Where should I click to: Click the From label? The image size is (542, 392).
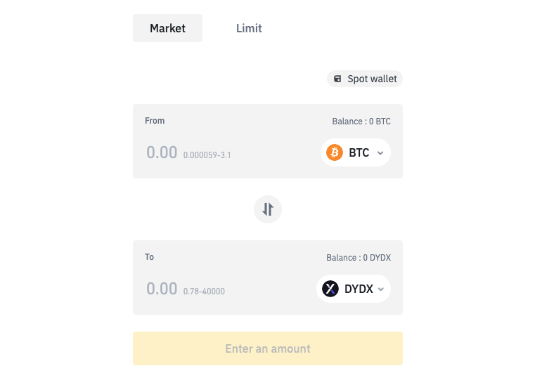pos(155,121)
